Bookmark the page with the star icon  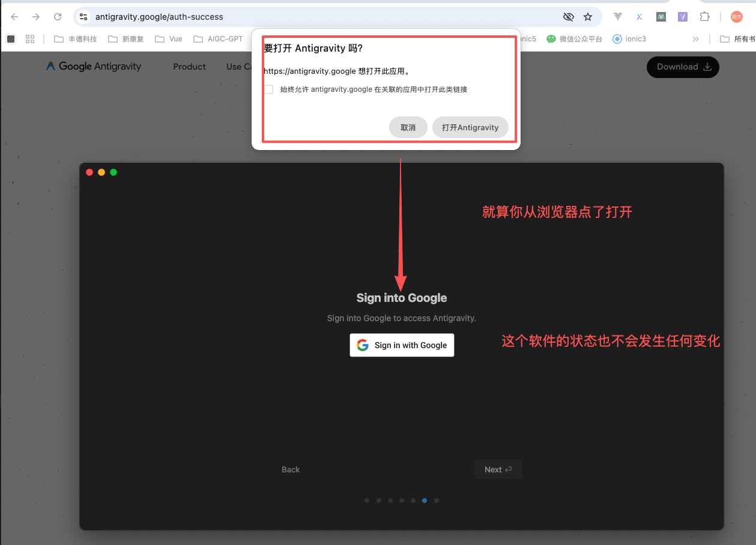(x=588, y=17)
